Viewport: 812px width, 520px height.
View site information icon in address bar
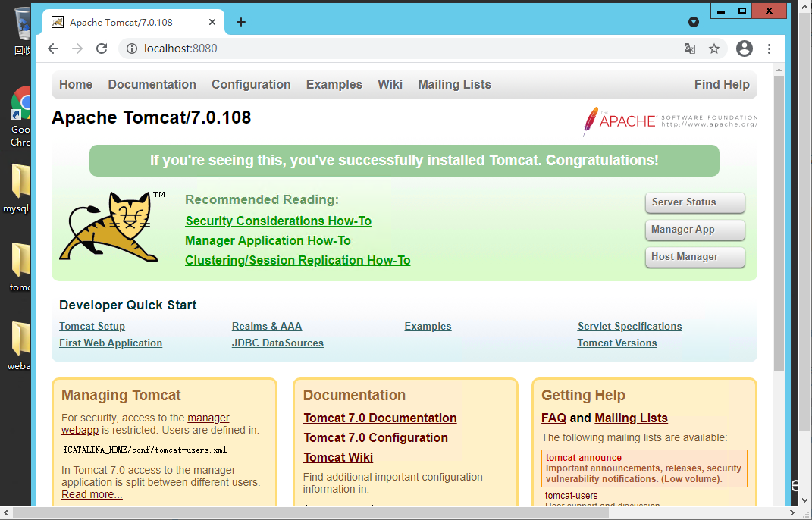tap(132, 49)
